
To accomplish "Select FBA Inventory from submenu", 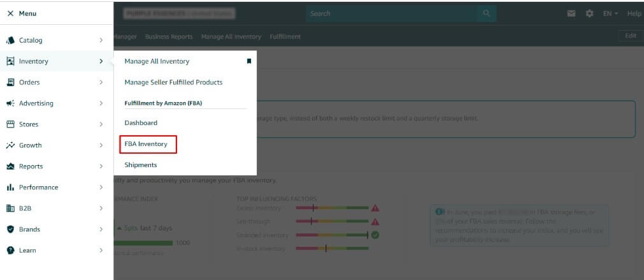I will pyautogui.click(x=146, y=144).
